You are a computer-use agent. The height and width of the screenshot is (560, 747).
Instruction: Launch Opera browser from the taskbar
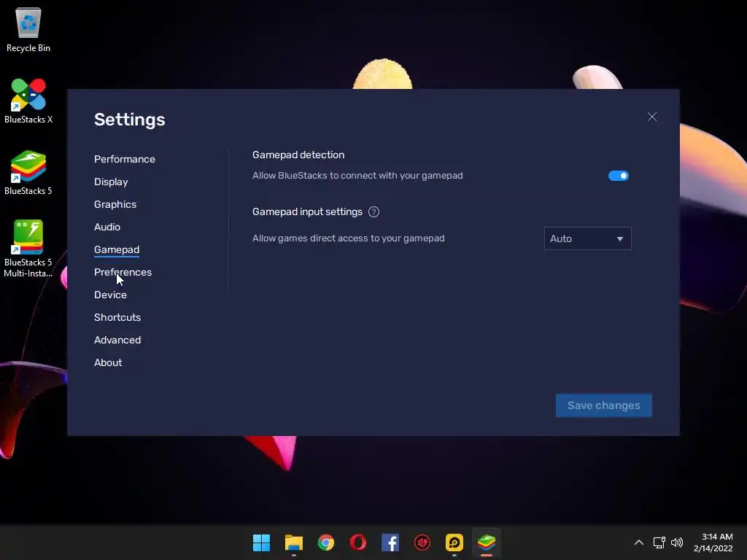tap(357, 542)
